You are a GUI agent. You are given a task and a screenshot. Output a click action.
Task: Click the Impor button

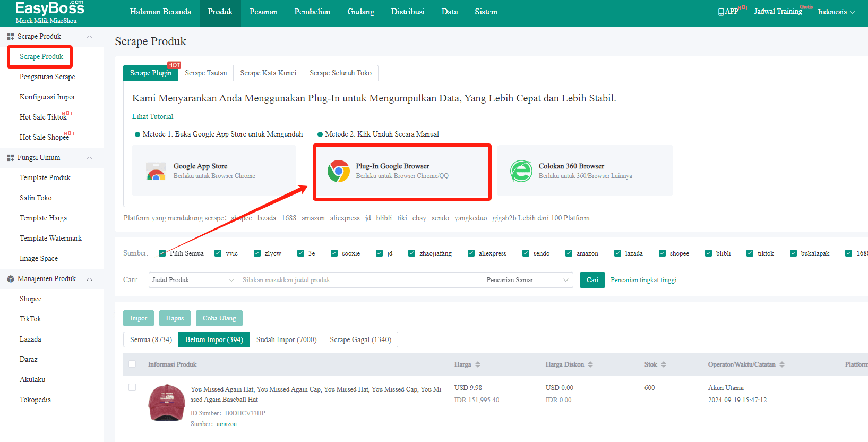click(x=139, y=318)
